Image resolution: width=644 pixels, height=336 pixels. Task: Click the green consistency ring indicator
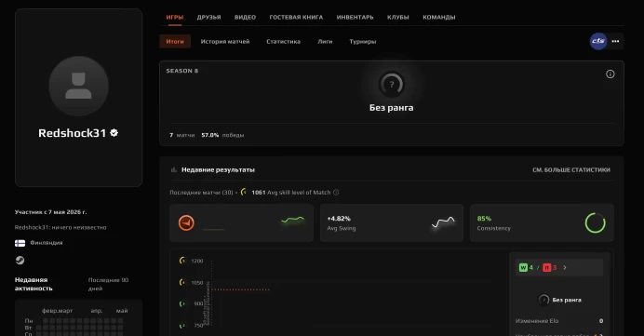pos(595,223)
